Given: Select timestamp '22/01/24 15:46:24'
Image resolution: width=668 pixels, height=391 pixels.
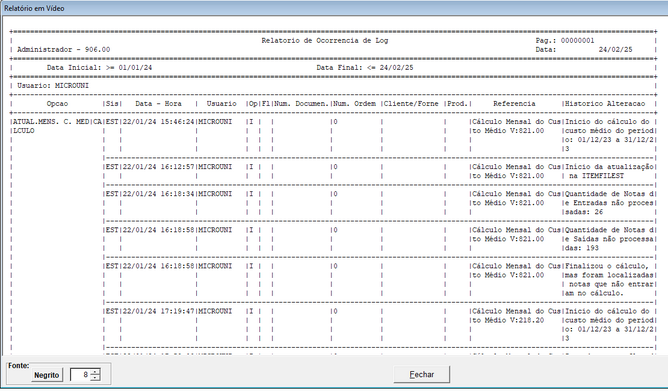Looking at the screenshot, I should (158, 122).
